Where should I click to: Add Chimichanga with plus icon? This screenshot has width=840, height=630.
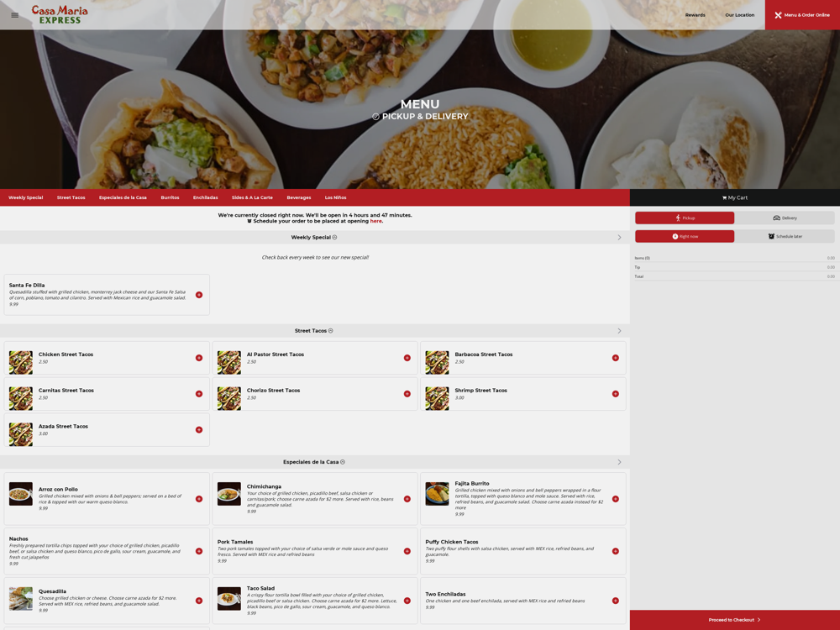(407, 499)
